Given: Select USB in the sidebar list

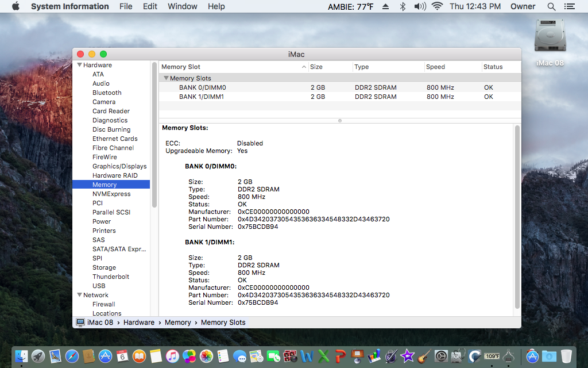Looking at the screenshot, I should [x=99, y=286].
